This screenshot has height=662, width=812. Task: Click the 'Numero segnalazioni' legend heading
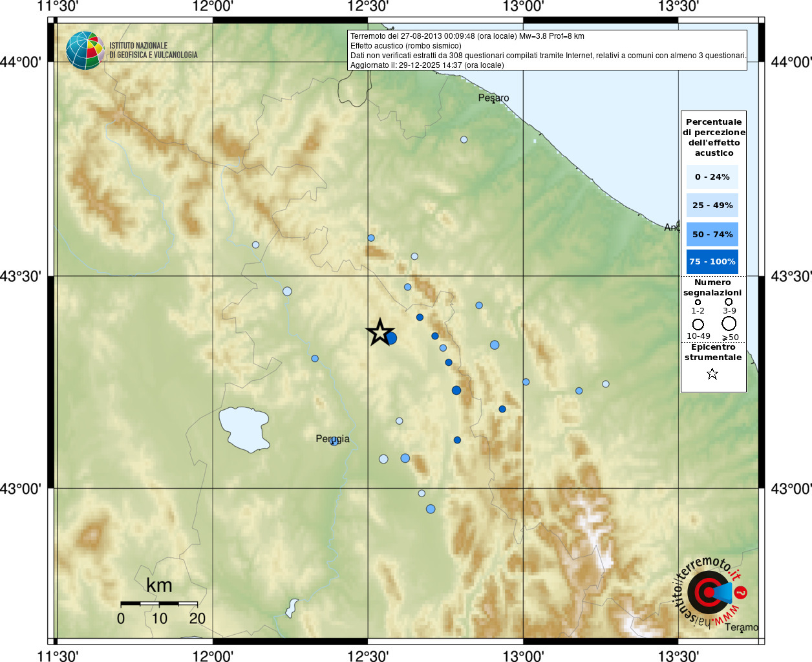click(712, 287)
